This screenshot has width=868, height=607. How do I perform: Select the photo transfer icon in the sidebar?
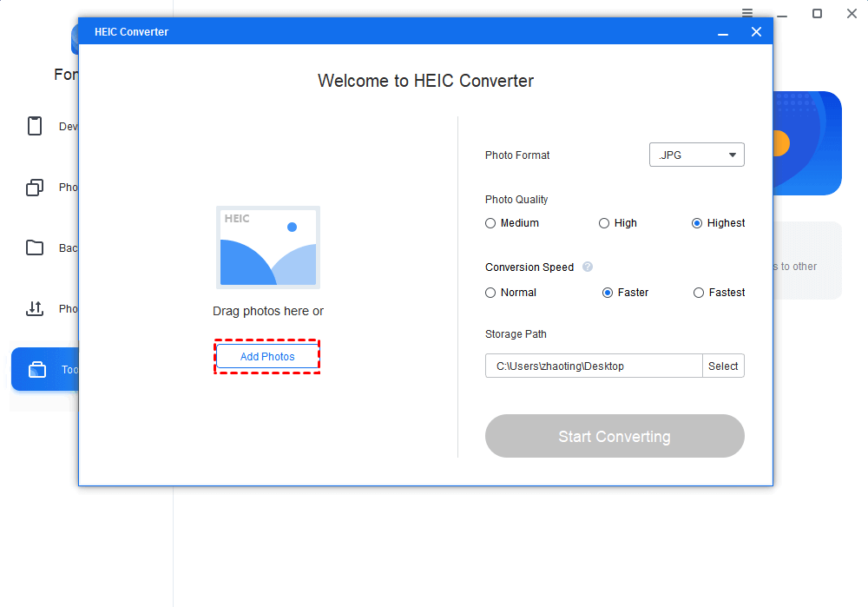35,308
